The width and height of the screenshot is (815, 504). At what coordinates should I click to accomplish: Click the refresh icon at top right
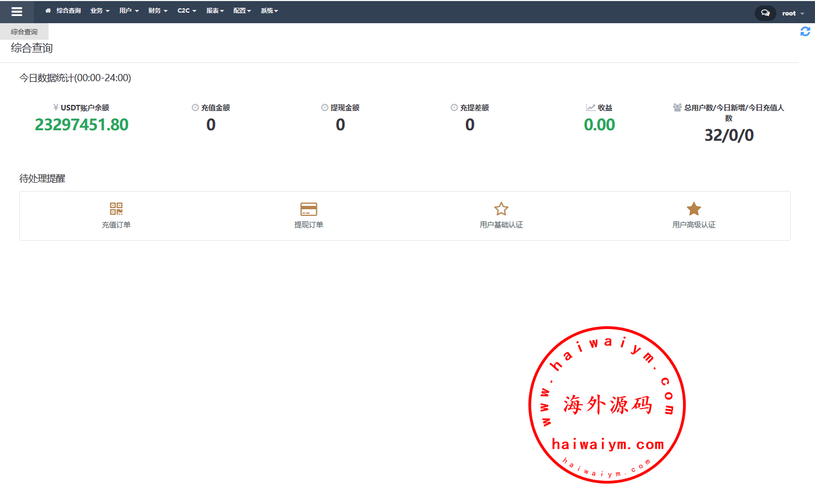pos(805,32)
